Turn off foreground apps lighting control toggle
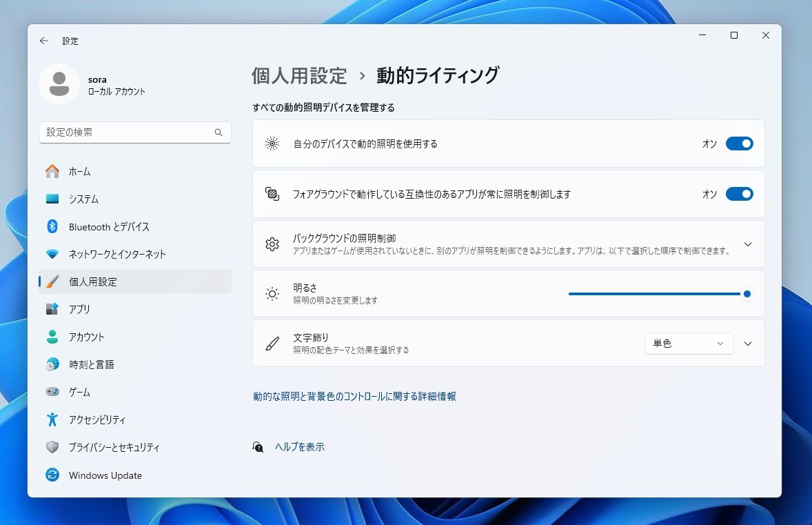Screen dimensions: 812x525 (x=739, y=194)
